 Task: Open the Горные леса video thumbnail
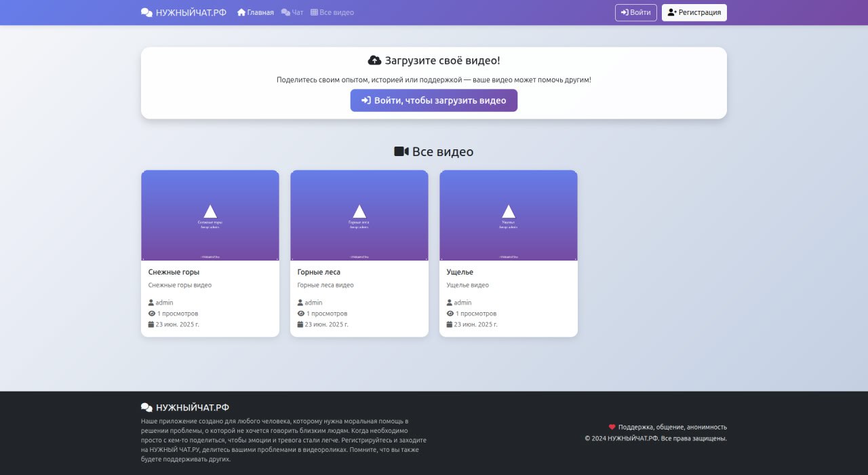tap(359, 215)
